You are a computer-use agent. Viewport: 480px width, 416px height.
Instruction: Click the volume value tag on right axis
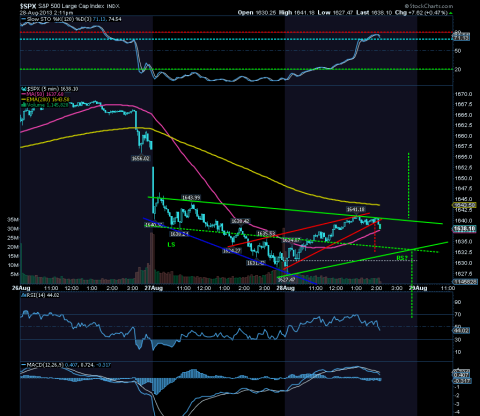pos(465,282)
